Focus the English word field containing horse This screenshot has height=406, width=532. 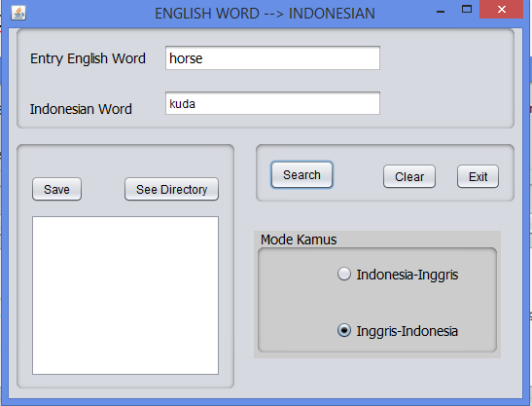pyautogui.click(x=272, y=58)
